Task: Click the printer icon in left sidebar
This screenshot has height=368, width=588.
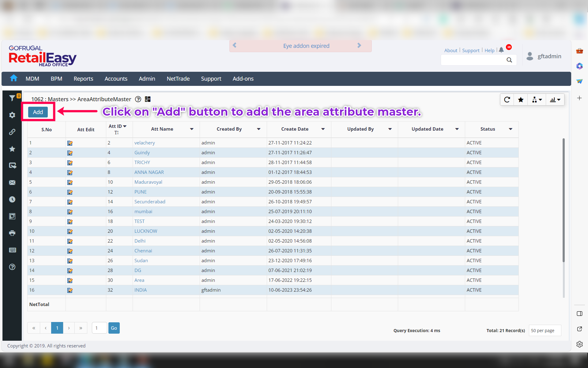Action: pyautogui.click(x=12, y=233)
